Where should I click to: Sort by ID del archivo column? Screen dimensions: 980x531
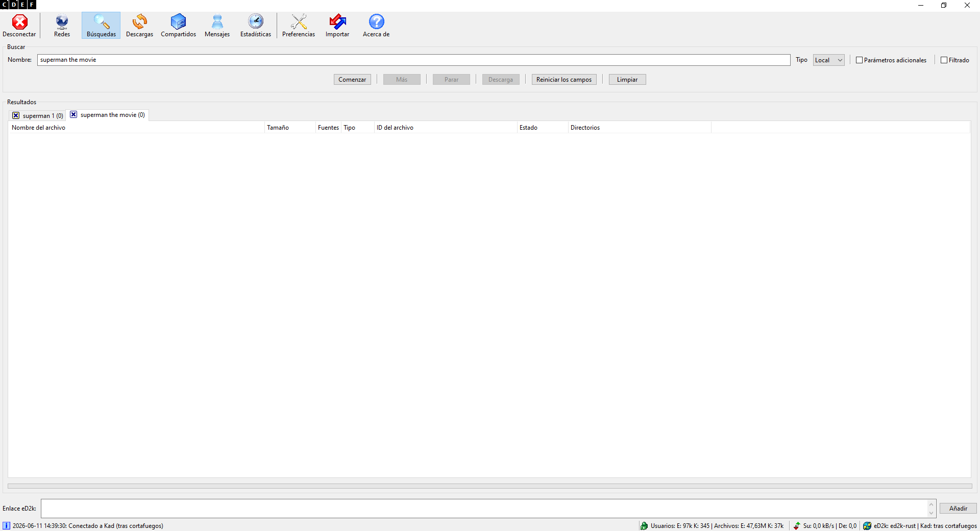pyautogui.click(x=446, y=128)
